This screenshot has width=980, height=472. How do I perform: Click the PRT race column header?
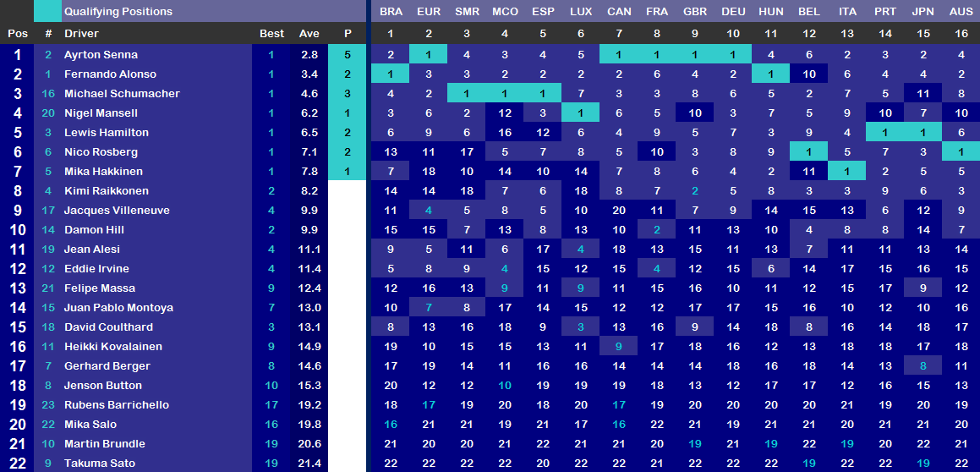click(885, 12)
